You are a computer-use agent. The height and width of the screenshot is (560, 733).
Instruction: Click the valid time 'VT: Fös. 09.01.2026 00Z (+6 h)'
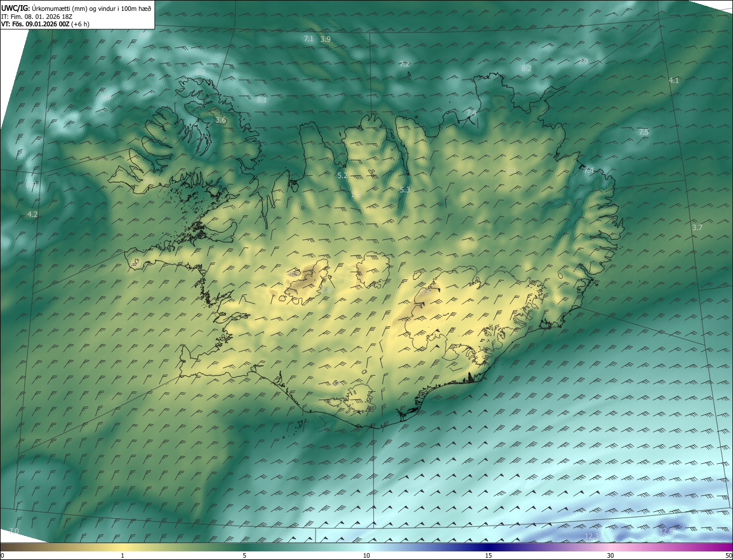click(45, 24)
